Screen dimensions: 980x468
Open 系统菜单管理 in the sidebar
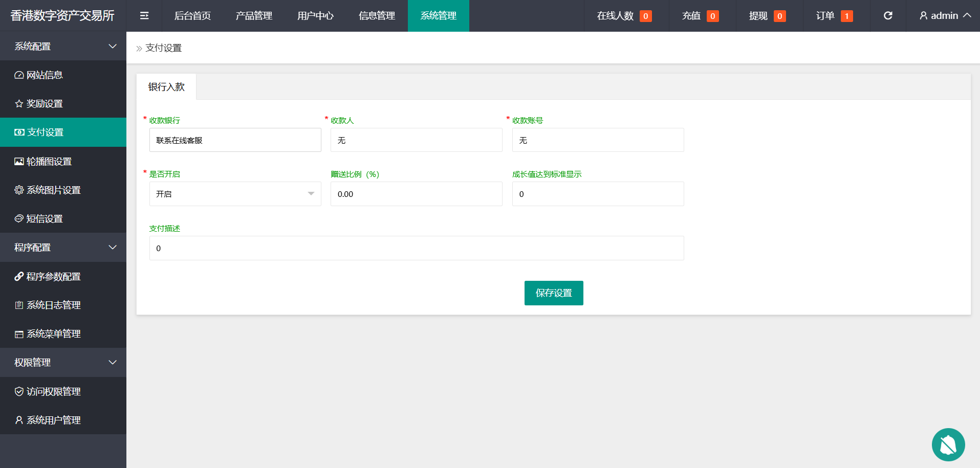(63, 334)
